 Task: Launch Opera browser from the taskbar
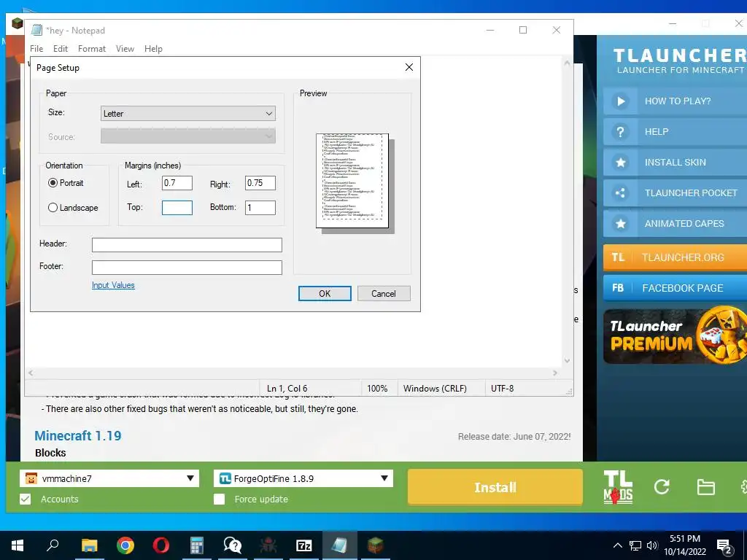[x=161, y=545]
